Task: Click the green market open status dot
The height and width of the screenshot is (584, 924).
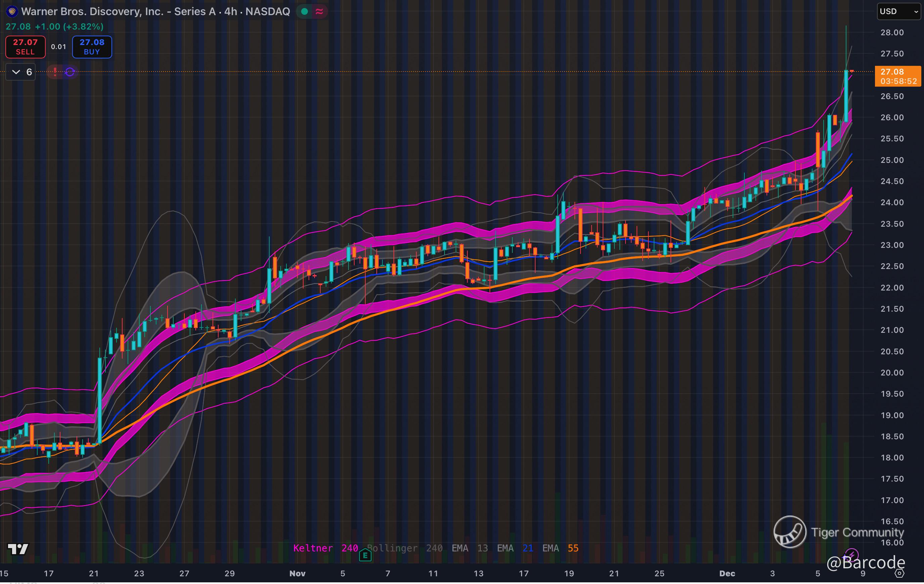Action: coord(304,11)
